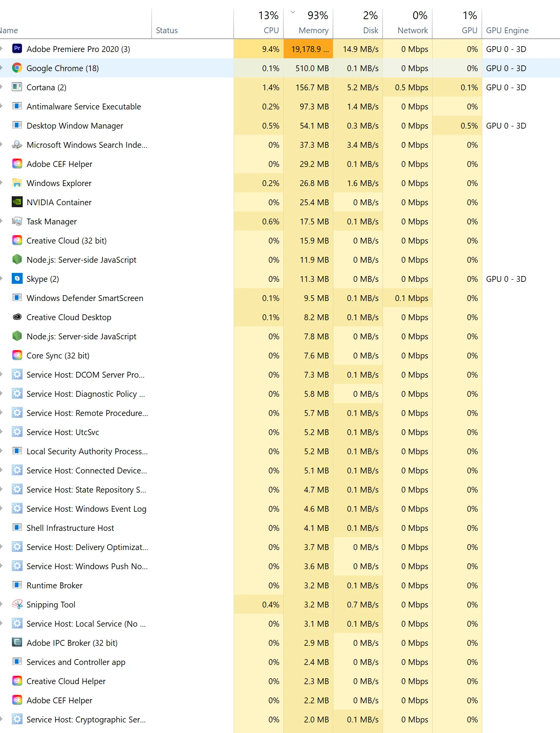The image size is (560, 733).
Task: Select the Service Host: Cryptographic Services row
Action: pyautogui.click(x=280, y=719)
